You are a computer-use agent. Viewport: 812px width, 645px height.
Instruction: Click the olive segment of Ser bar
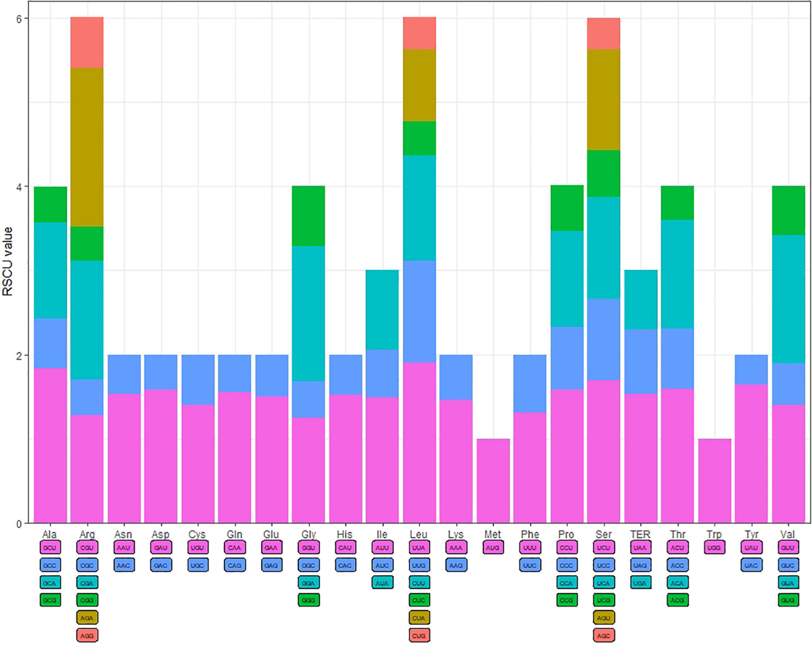tap(604, 100)
